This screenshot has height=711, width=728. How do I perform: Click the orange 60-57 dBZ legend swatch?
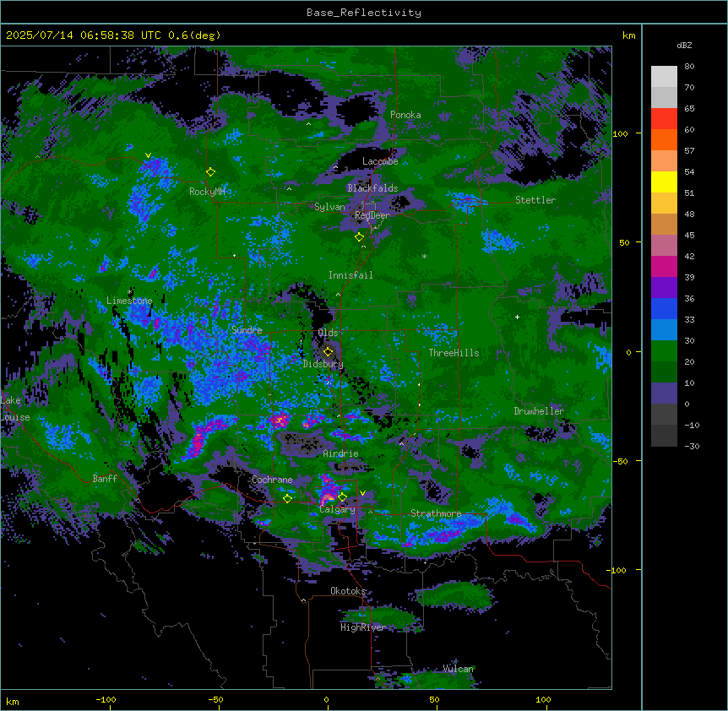(x=664, y=139)
